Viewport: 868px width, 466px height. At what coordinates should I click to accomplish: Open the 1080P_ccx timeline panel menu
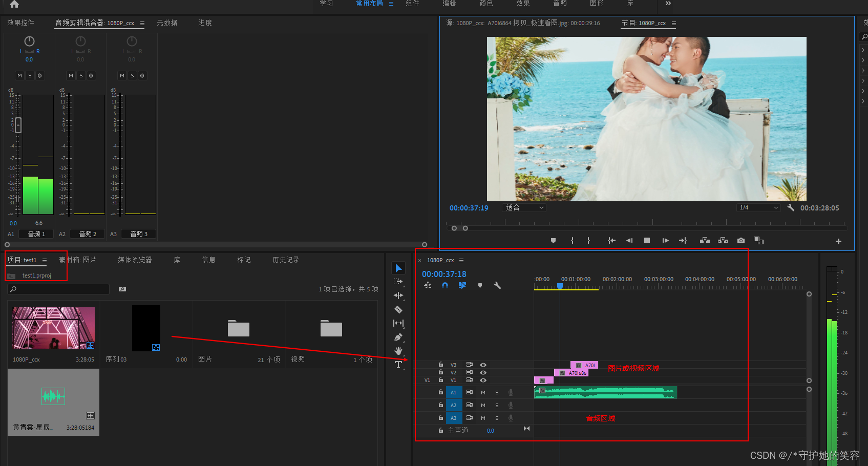[461, 260]
